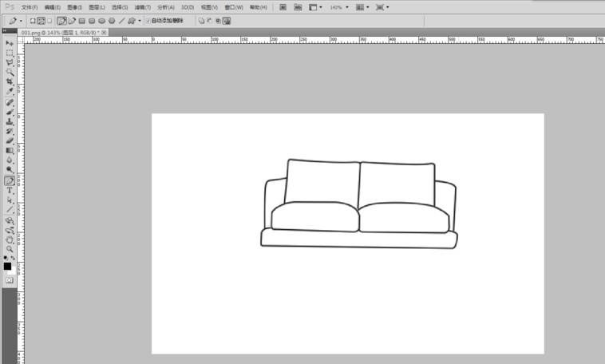
Task: Open the 窗口(W) menu
Action: click(234, 7)
